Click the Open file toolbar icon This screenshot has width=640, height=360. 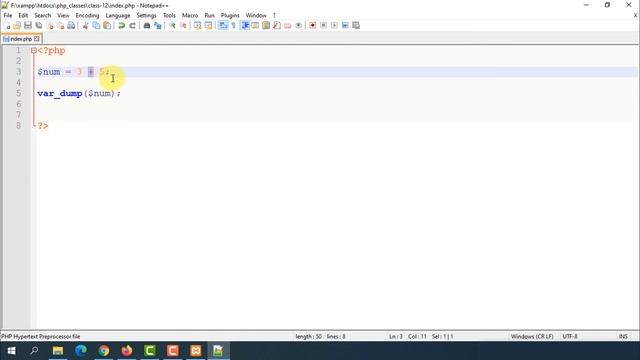pyautogui.click(x=17, y=25)
